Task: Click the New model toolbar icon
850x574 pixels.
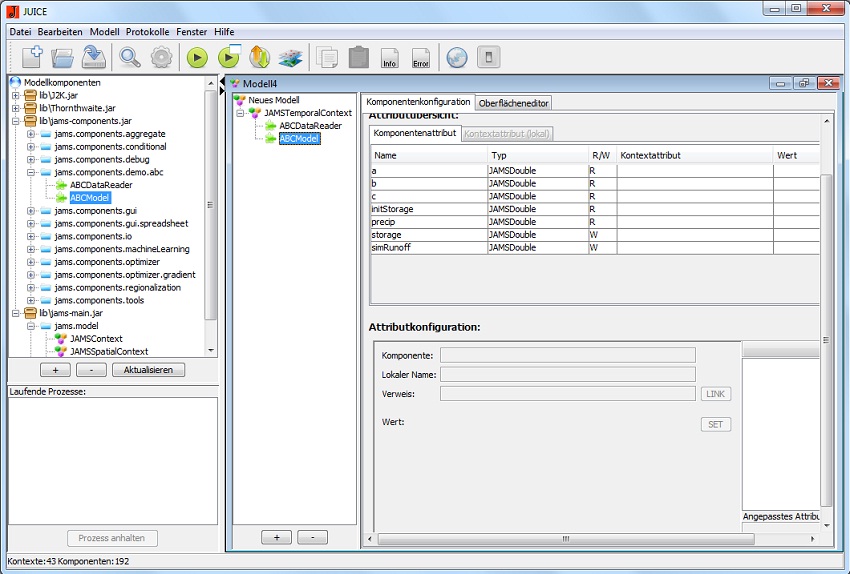Action: (x=31, y=57)
